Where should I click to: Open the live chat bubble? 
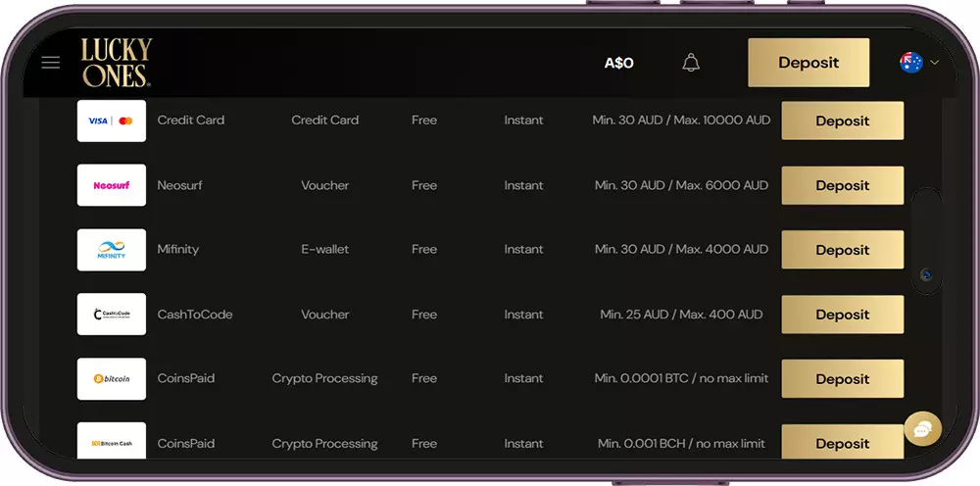pos(922,428)
